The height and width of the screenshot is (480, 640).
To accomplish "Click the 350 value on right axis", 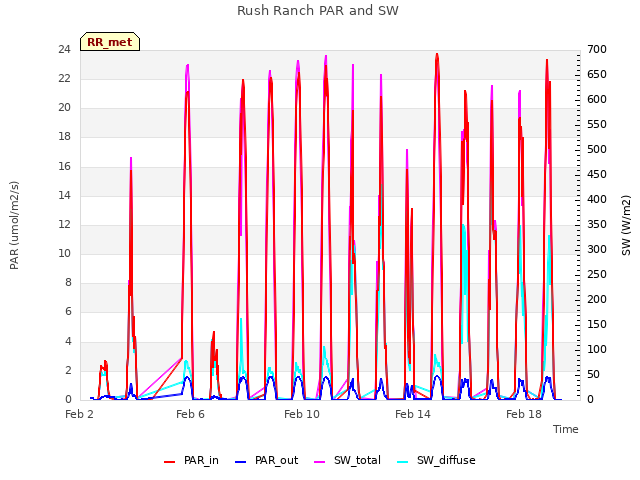I will pos(597,224).
